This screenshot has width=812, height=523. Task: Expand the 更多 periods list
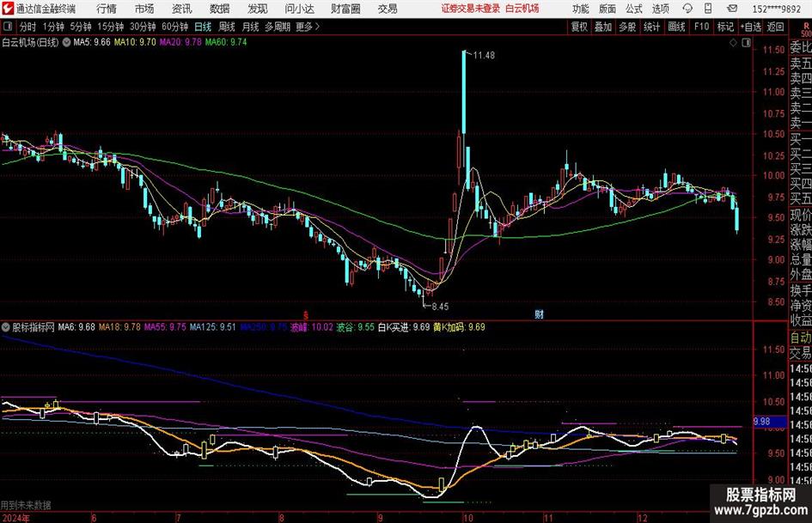[307, 27]
